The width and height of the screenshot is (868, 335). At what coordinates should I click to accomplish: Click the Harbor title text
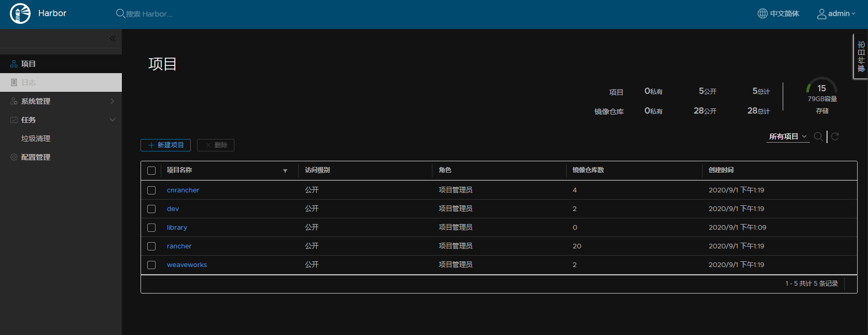point(52,13)
